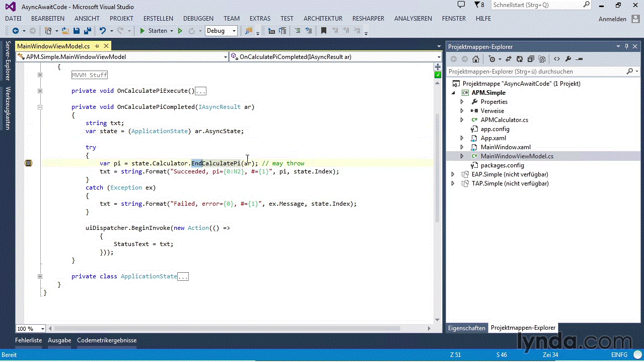644x362 pixels.
Task: Select the MainWindowViewModel.cs editor tab
Action: pos(53,46)
